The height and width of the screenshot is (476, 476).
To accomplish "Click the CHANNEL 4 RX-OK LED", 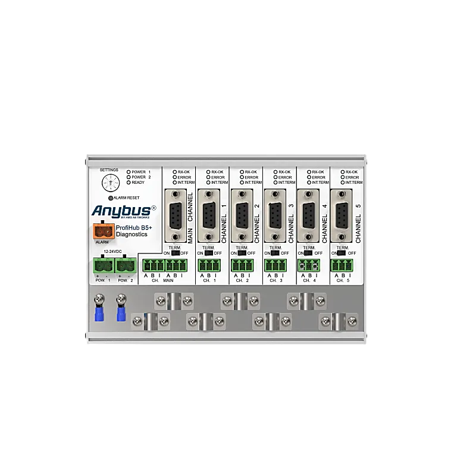I will tap(309, 172).
